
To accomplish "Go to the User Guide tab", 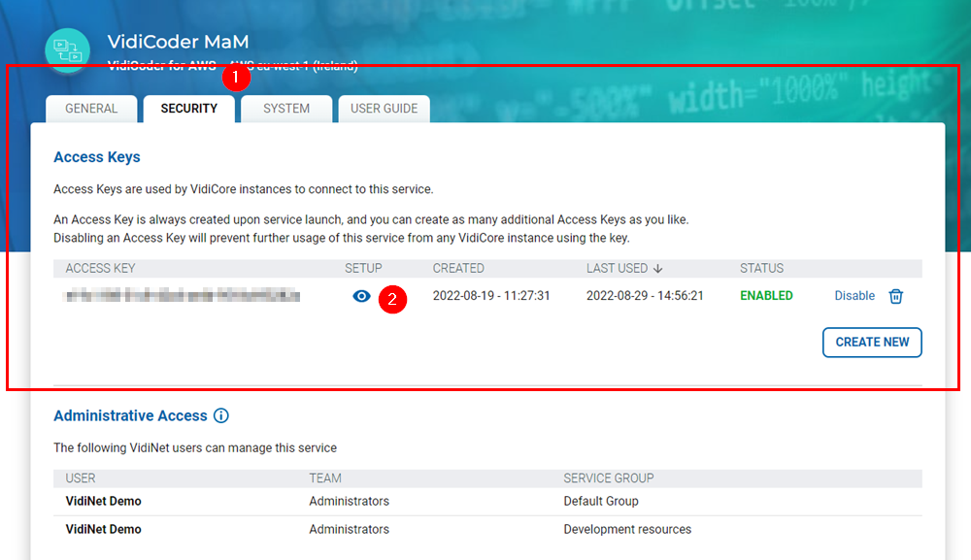I will coord(384,109).
